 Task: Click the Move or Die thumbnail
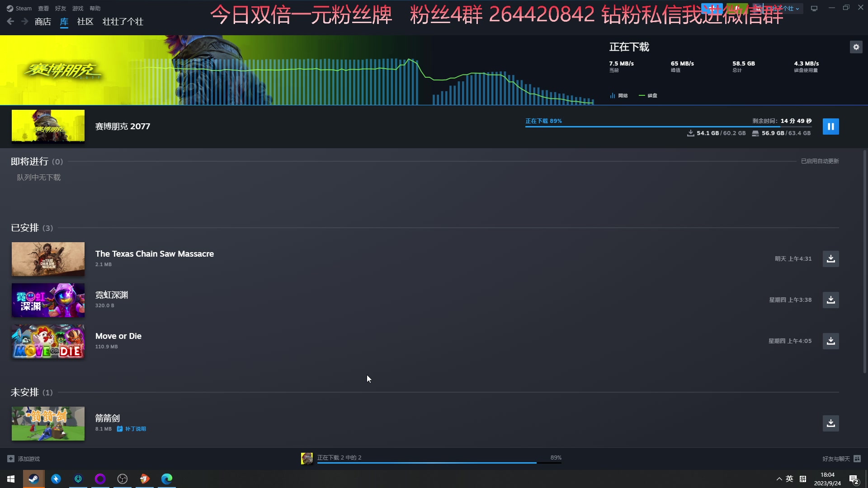tap(48, 341)
